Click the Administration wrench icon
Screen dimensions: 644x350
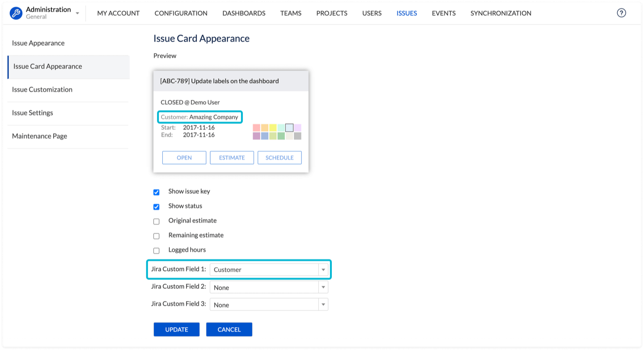click(x=16, y=13)
